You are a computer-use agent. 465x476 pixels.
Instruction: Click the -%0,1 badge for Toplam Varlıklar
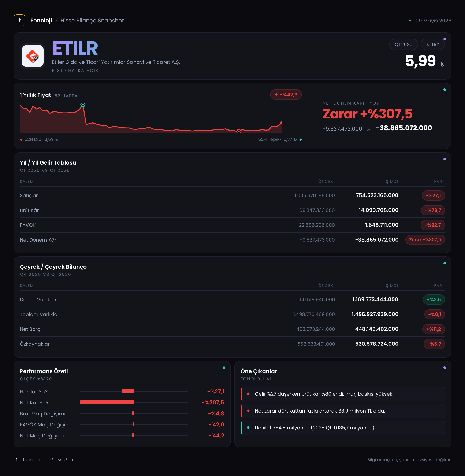click(435, 314)
